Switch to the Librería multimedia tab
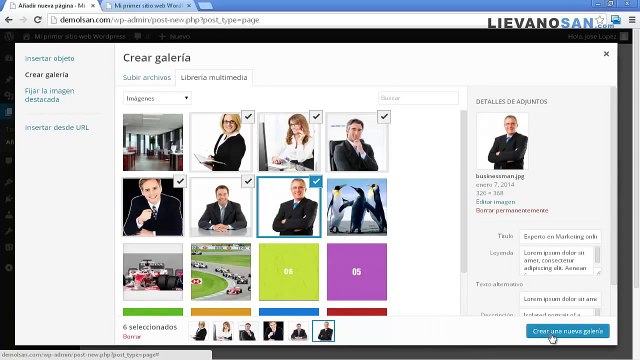Image resolution: width=640 pixels, height=360 pixels. point(214,78)
